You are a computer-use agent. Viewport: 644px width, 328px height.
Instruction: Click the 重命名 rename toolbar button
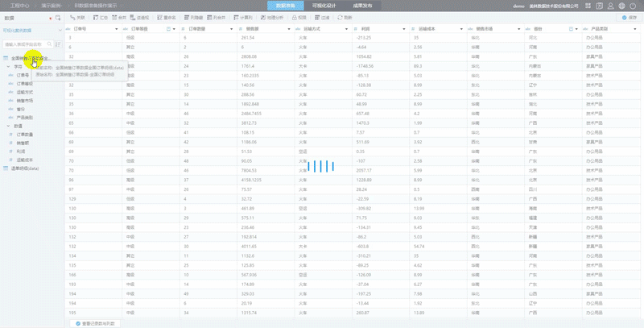click(163, 17)
